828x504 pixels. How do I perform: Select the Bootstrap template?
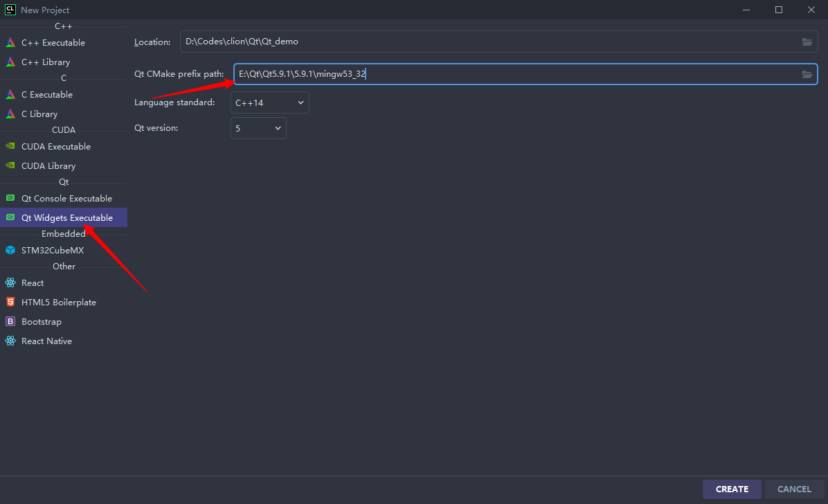point(64,321)
